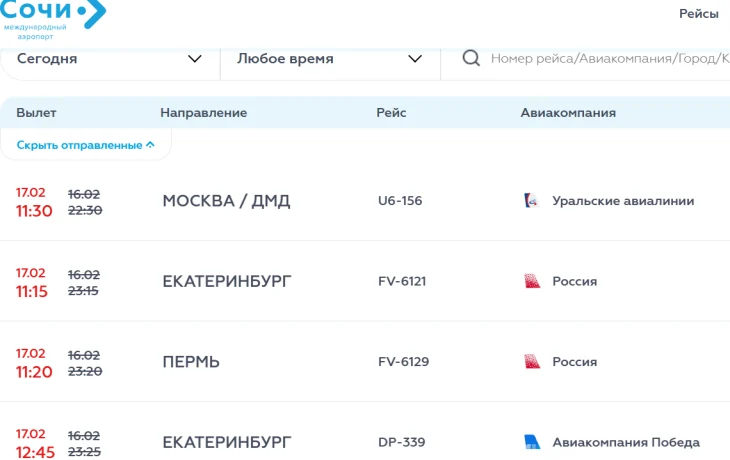Select ЕКАТЕРИНБУРГ in the DP-339 row
The width and height of the screenshot is (730, 460).
click(227, 442)
